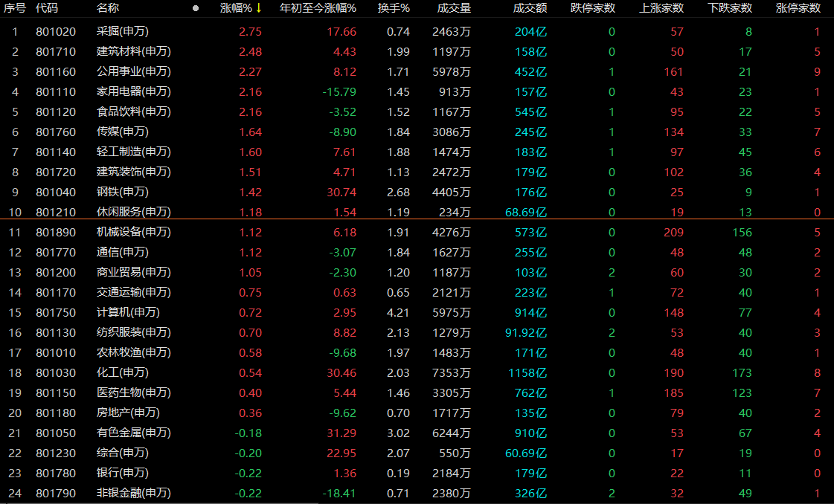The height and width of the screenshot is (504, 834).
Task: Click the 上涨家数 column header
Action: pos(661,8)
